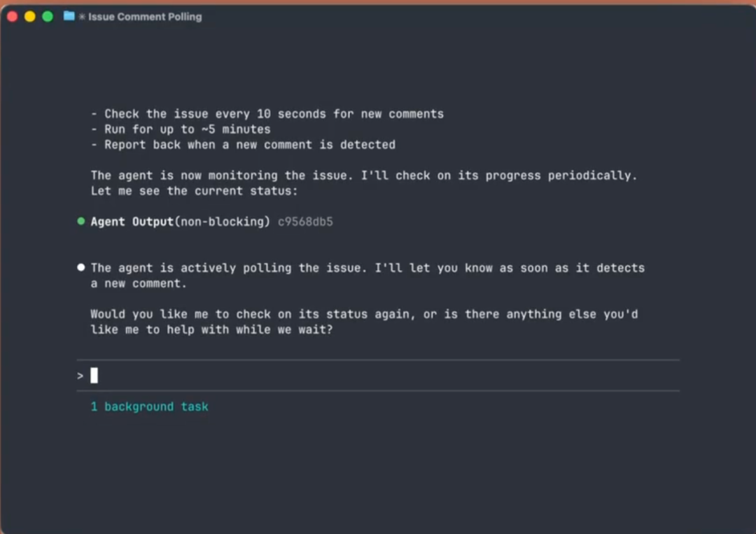The width and height of the screenshot is (756, 534).
Task: Select the bold 'Agent Output' label
Action: [x=132, y=222]
